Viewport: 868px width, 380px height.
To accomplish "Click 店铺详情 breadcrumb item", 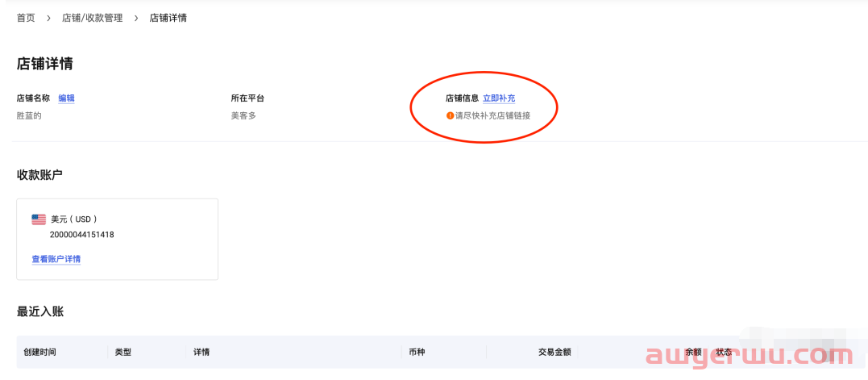I will [x=168, y=18].
